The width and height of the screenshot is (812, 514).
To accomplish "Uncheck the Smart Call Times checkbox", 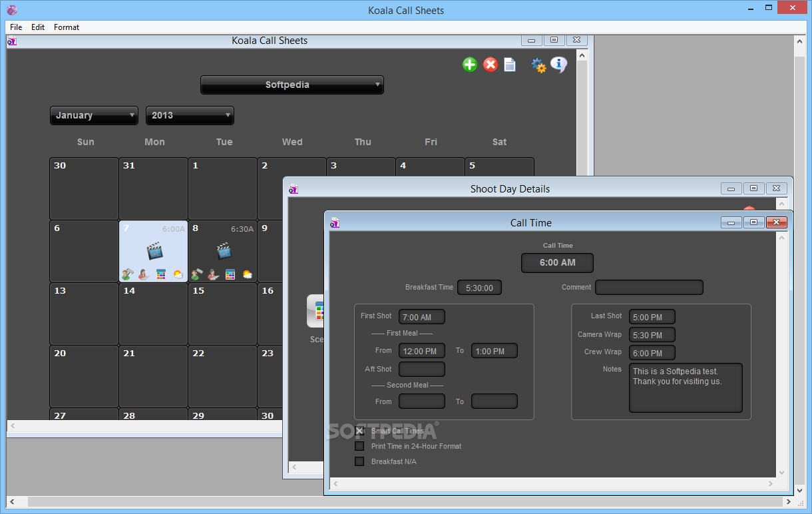I will coord(359,431).
